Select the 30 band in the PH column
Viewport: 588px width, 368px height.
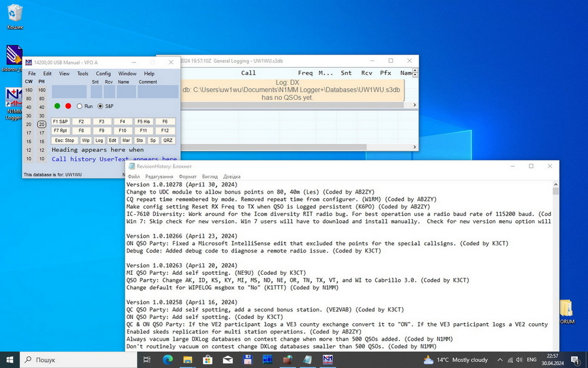tap(42, 116)
